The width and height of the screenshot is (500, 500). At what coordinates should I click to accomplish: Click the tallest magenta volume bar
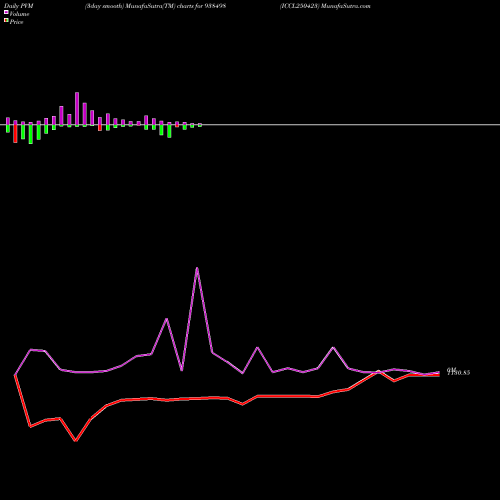[77, 109]
